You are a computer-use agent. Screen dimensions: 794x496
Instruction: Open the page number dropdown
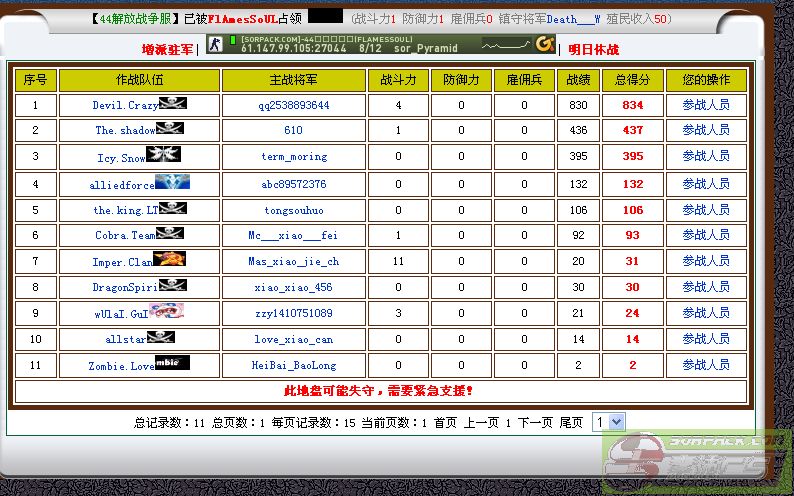608,423
